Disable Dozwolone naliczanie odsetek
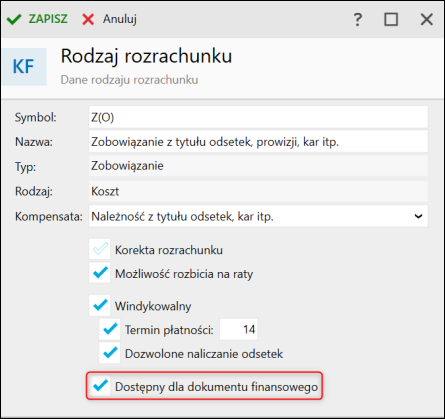 point(110,353)
